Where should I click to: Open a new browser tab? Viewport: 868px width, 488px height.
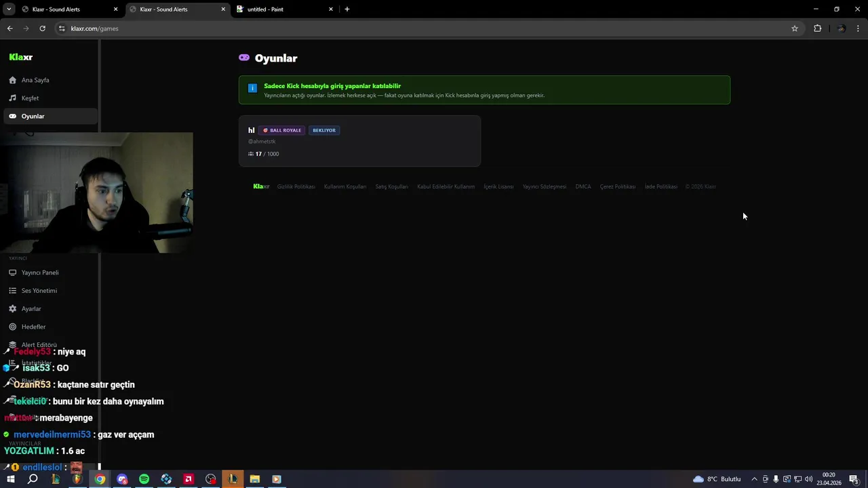click(347, 9)
